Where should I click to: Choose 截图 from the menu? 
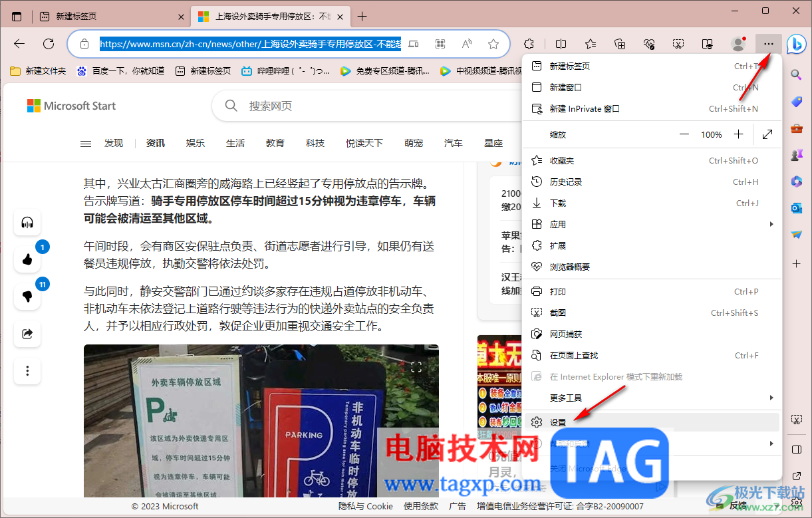652,313
